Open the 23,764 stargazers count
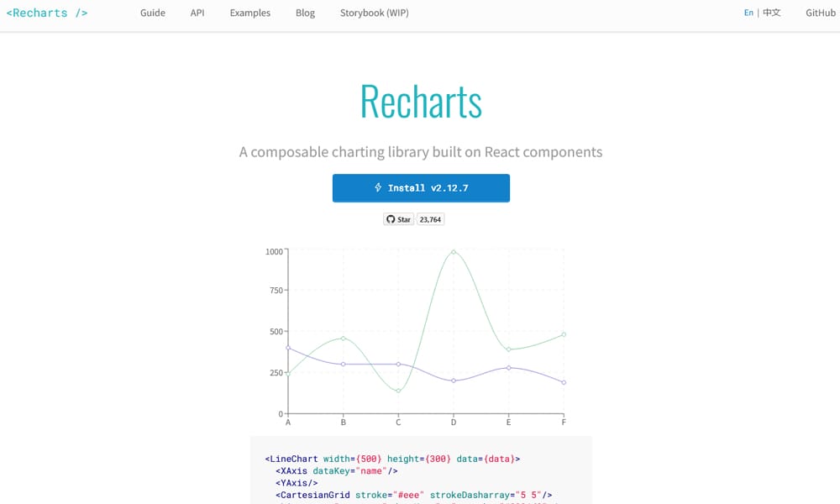The width and height of the screenshot is (840, 504). tap(430, 219)
